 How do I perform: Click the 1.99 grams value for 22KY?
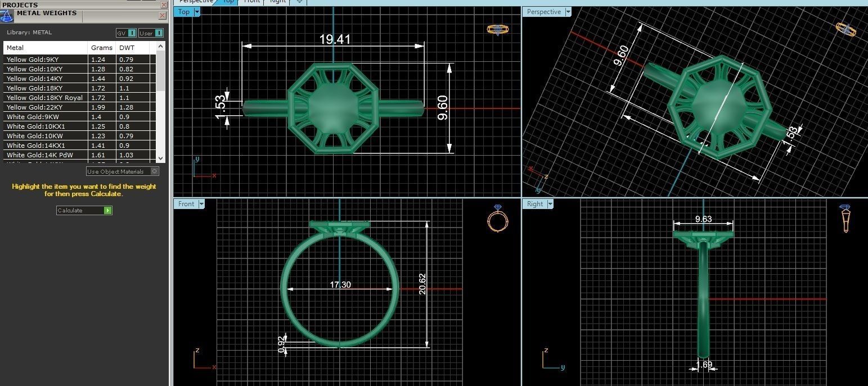(x=98, y=107)
